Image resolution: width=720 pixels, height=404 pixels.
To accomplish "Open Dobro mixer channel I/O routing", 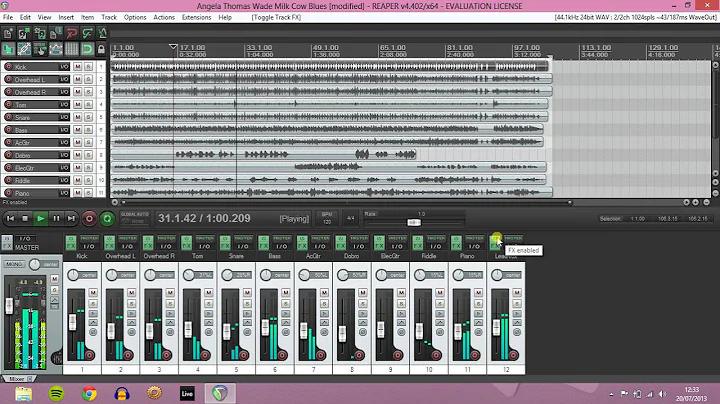I will click(x=359, y=247).
